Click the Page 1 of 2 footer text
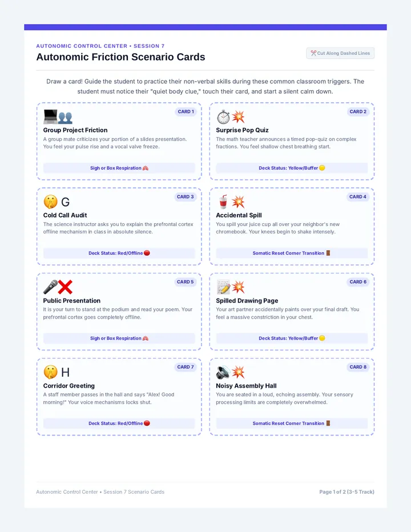 coord(346,491)
